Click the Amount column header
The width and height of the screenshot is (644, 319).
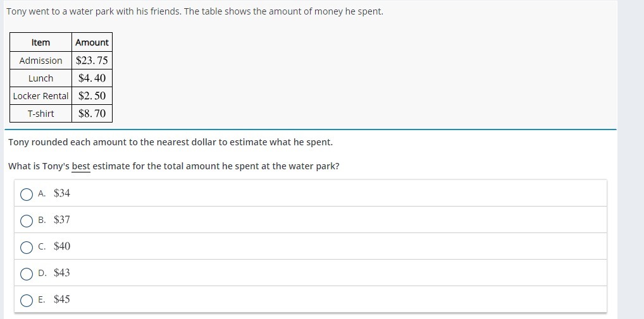[x=92, y=42]
